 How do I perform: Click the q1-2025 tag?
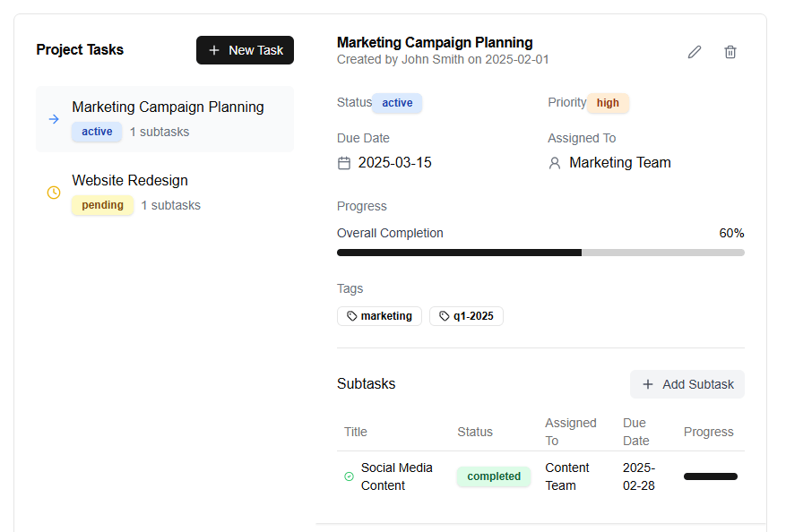click(466, 315)
